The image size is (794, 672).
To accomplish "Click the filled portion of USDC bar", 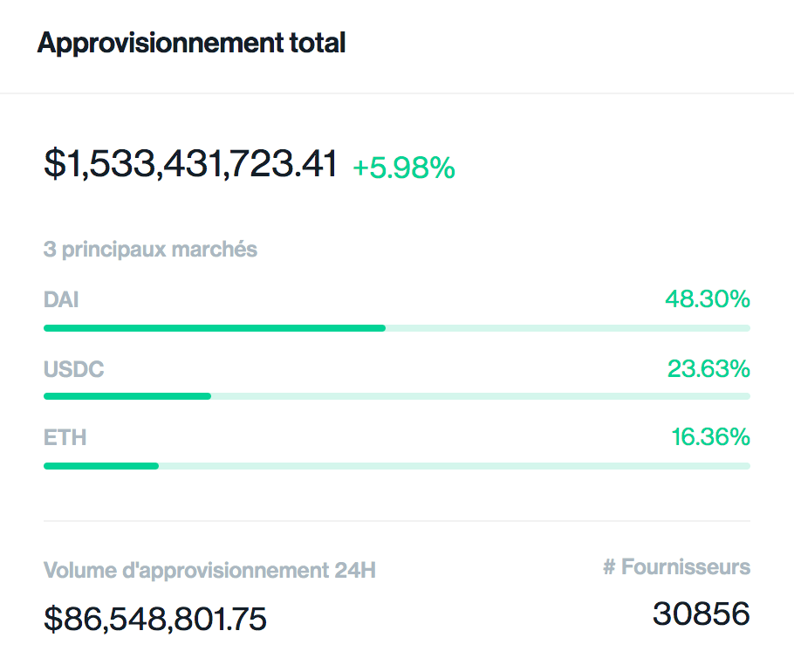I will 127,396.
